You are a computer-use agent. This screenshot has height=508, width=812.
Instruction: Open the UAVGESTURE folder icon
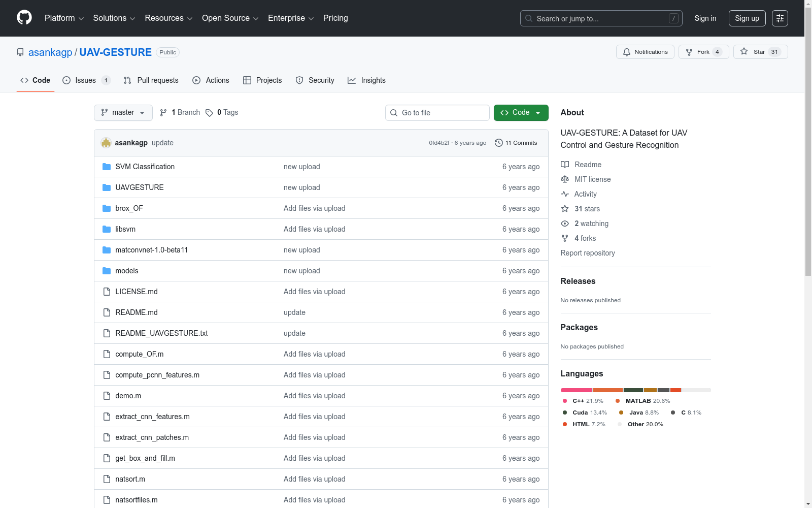point(107,187)
